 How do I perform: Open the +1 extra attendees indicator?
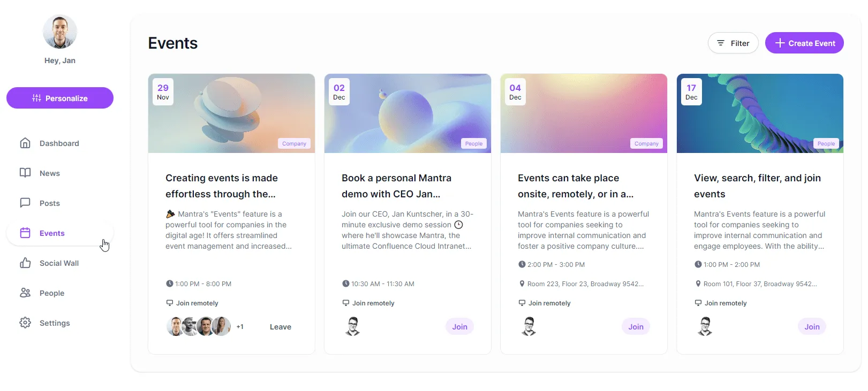240,327
